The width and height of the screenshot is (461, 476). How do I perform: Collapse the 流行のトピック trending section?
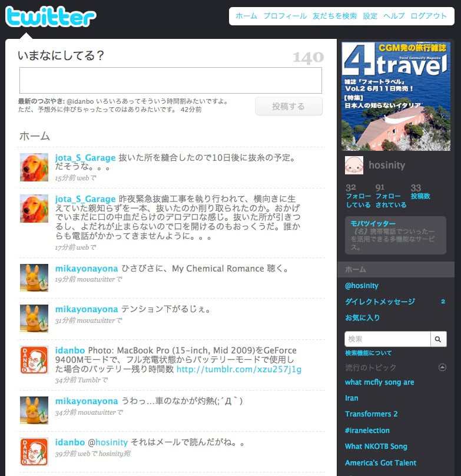tap(442, 368)
